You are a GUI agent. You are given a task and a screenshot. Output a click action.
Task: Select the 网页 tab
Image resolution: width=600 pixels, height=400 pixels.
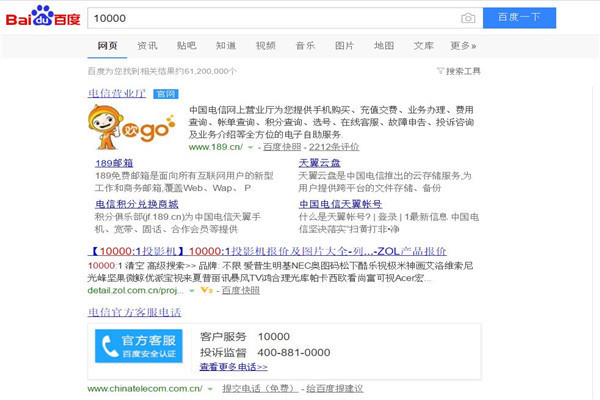[x=107, y=46]
